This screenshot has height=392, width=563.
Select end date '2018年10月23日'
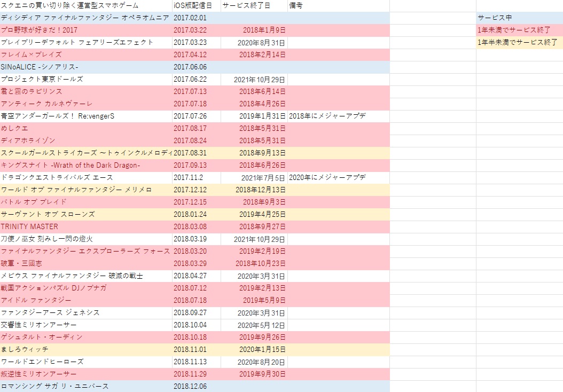[x=254, y=263]
